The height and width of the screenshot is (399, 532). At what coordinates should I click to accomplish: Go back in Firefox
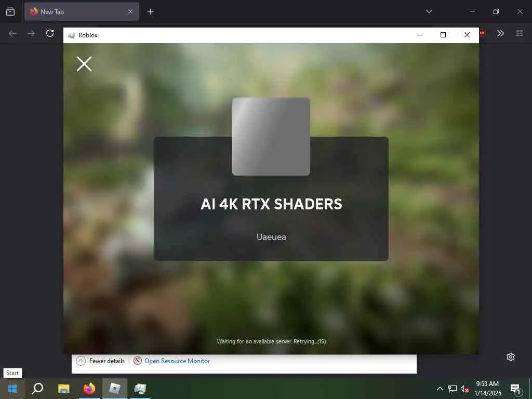point(12,33)
